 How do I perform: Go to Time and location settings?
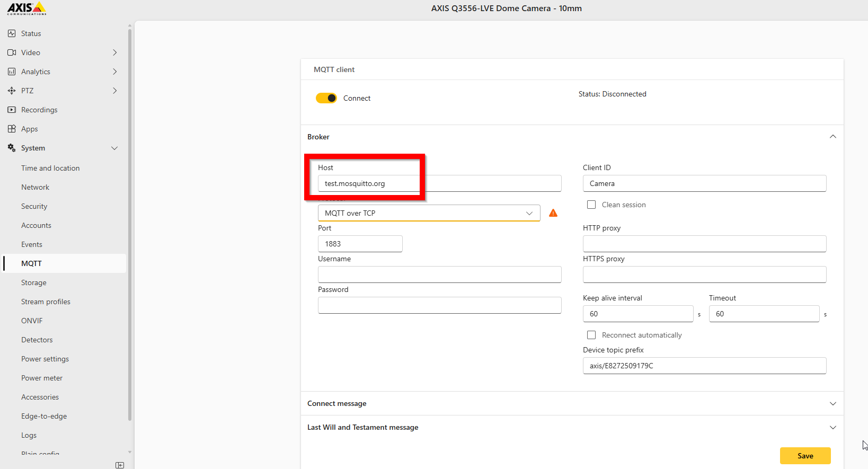(x=50, y=168)
